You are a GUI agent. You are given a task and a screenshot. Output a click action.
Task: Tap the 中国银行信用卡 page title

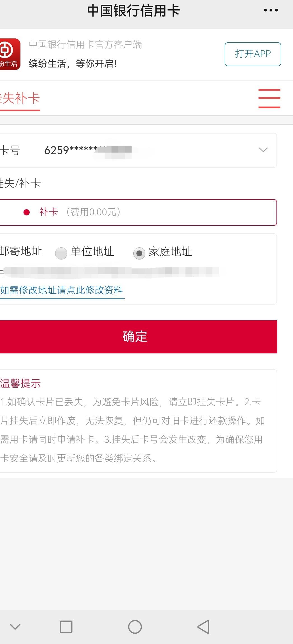coord(133,11)
